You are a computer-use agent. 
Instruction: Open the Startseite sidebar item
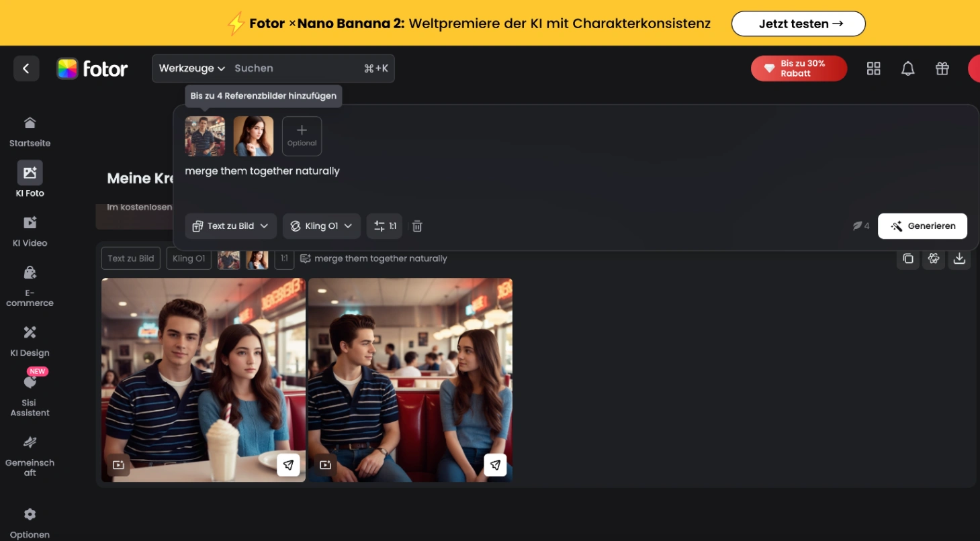pyautogui.click(x=30, y=131)
